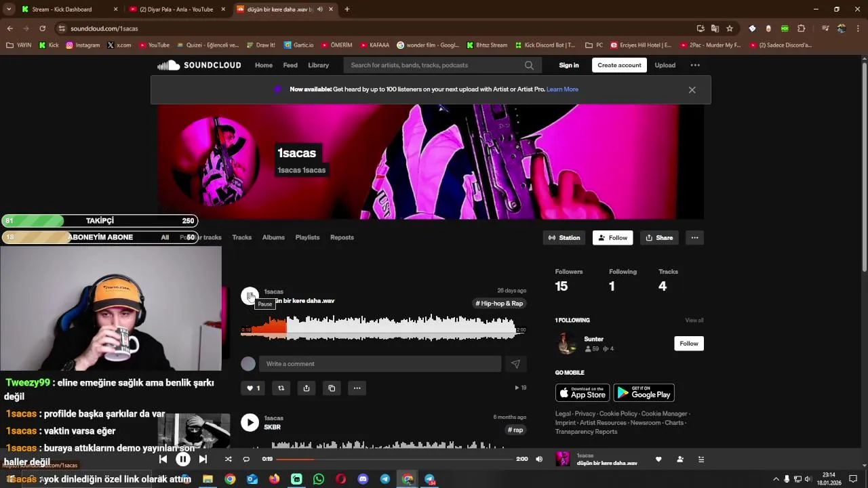
Task: Send comment with the paper plane icon
Action: 515,364
